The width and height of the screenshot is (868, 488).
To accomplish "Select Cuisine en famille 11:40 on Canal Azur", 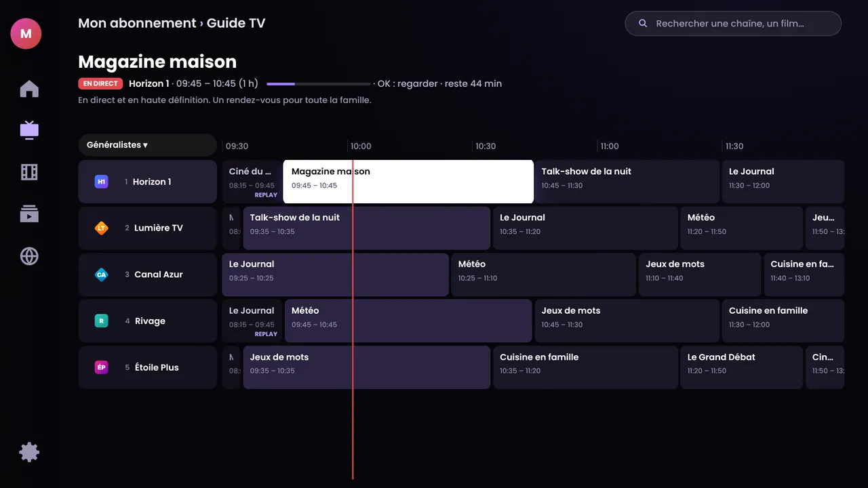I will (x=804, y=274).
